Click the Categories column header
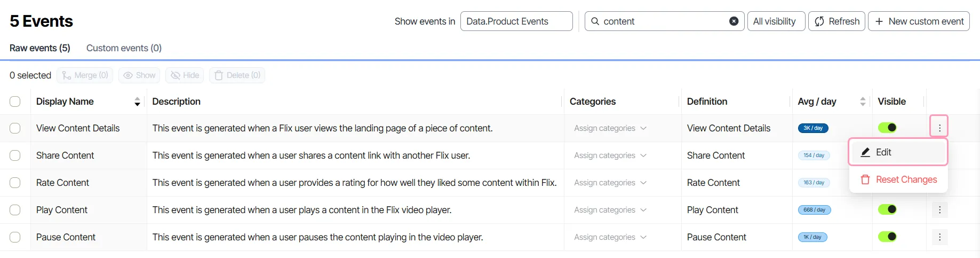This screenshot has width=980, height=258. 593,101
